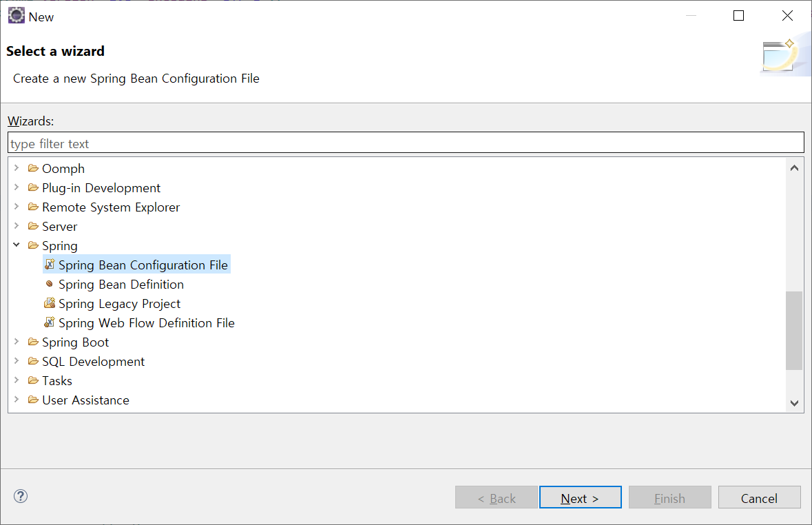Close the New wizard dialog
This screenshot has width=812, height=525.
tap(787, 16)
